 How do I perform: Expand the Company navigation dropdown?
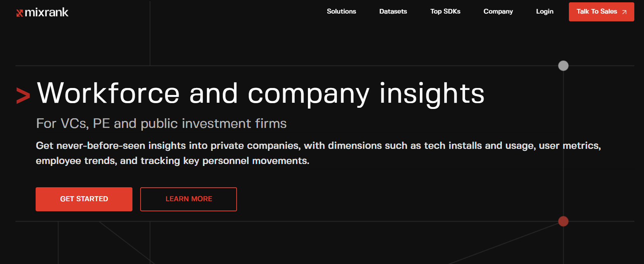point(498,12)
